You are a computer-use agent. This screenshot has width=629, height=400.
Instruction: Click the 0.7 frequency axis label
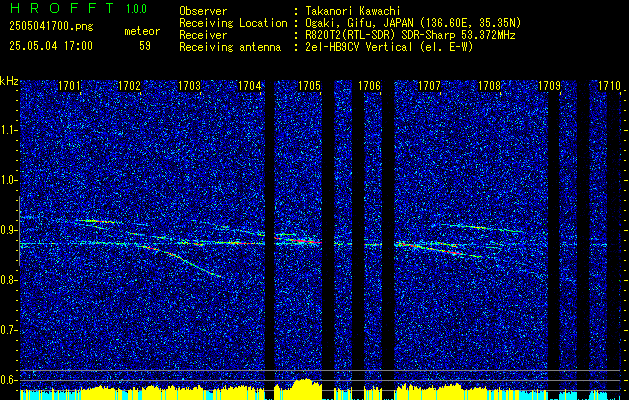8,330
